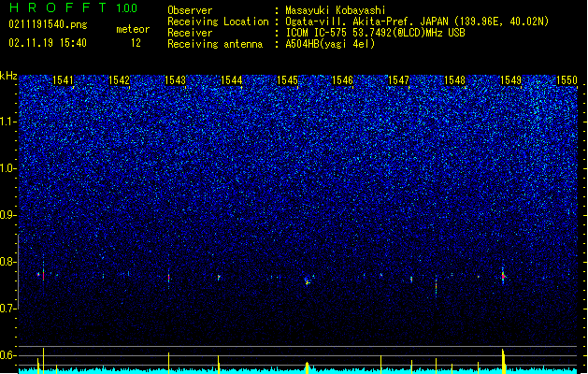Click the yellow echo between 1545 and 1546
Image resolution: width=588 pixels, height=374 pixels.
click(x=308, y=281)
